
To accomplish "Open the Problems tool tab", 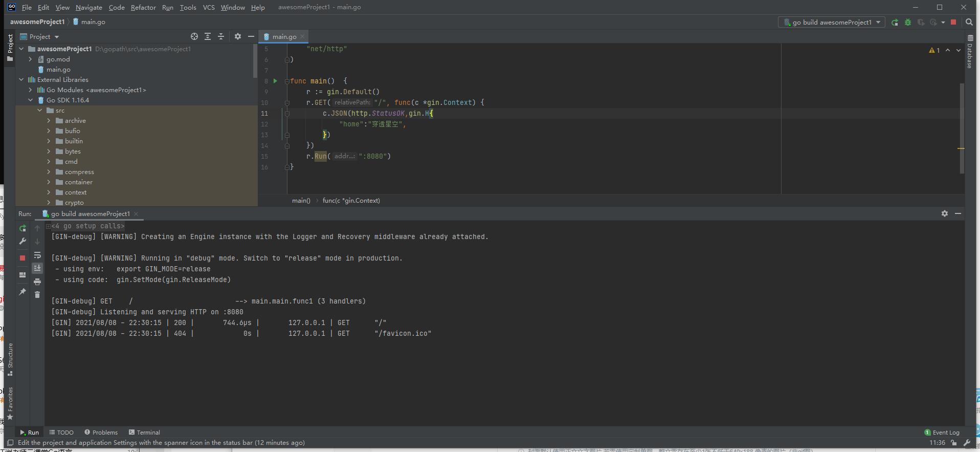I will click(x=101, y=433).
